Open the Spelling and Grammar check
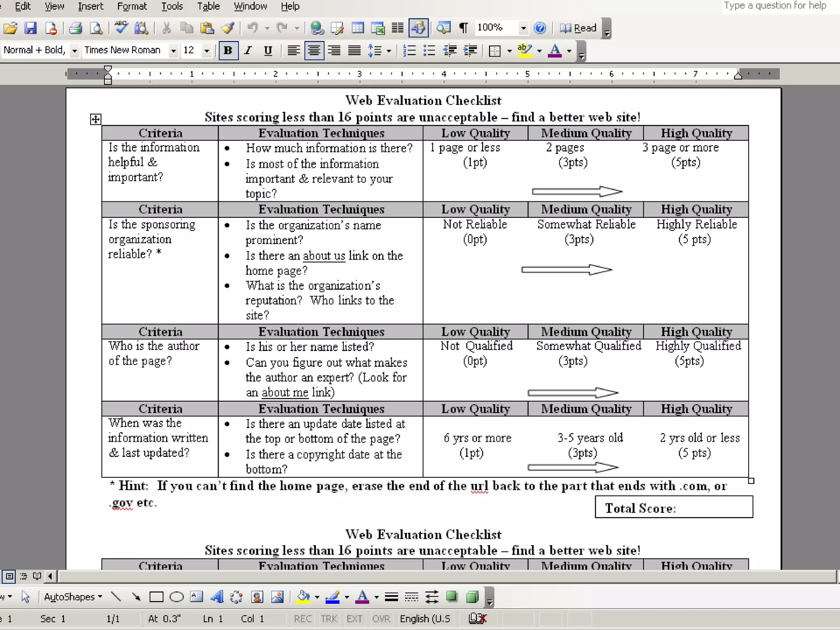Screen dimensions: 840x630 point(121,28)
